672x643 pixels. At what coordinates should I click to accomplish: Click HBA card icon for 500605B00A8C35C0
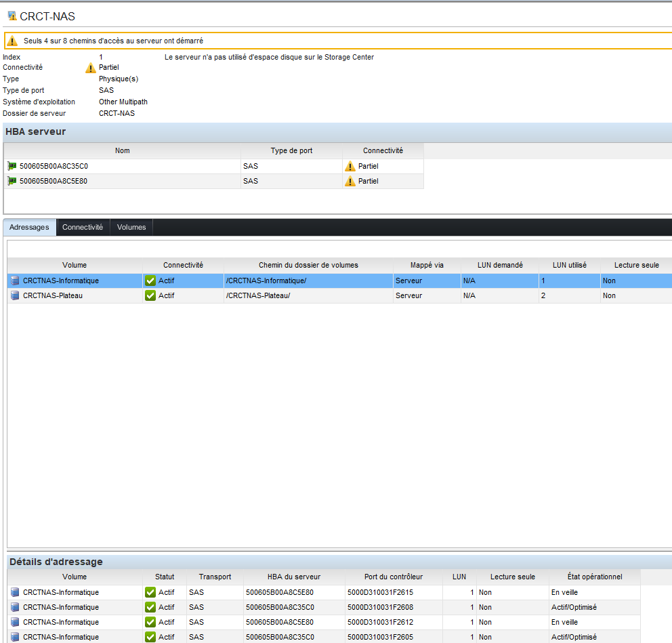coord(12,166)
